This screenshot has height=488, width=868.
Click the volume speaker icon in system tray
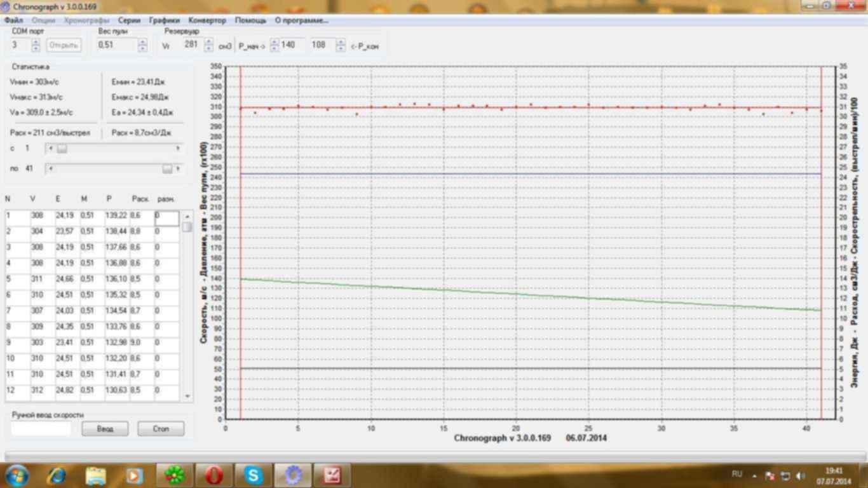click(x=800, y=475)
